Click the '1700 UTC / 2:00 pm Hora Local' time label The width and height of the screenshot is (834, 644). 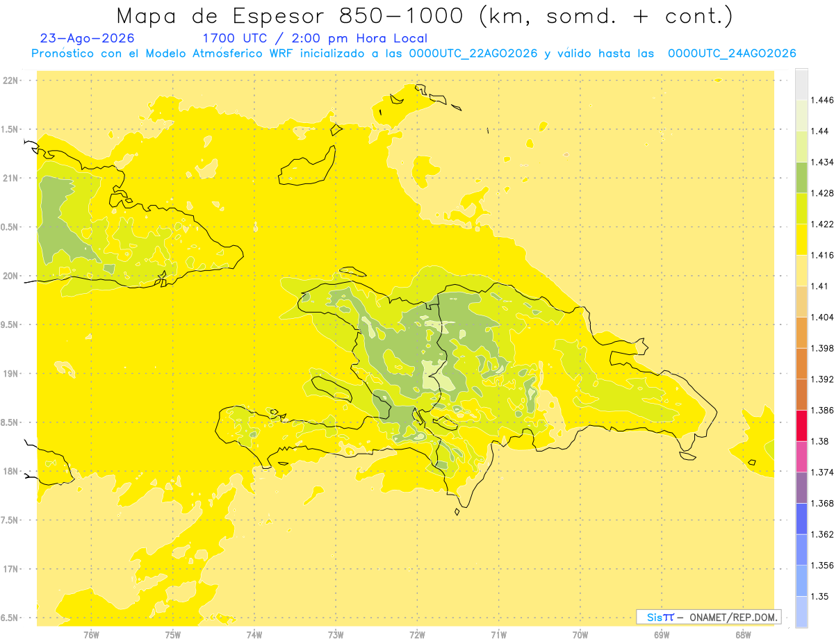click(314, 38)
